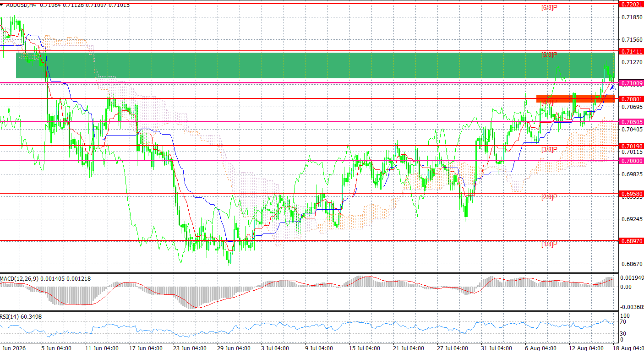Click the [6/8]P Murrey level label
The height and width of the screenshot is (353, 644).
(x=549, y=8)
